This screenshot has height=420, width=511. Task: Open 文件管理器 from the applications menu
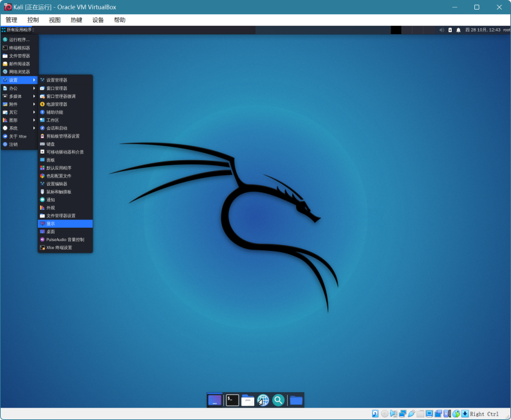click(x=19, y=56)
